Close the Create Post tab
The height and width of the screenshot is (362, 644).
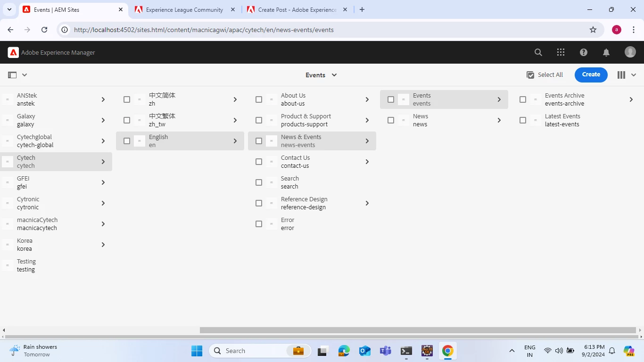coord(345,9)
